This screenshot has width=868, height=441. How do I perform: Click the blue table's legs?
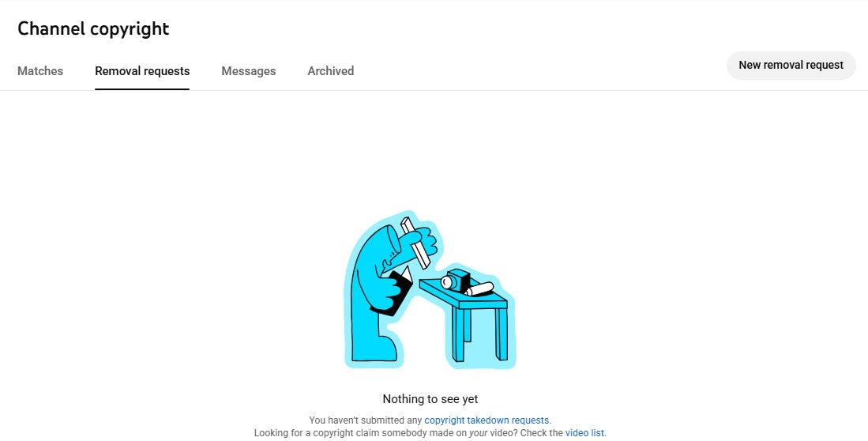coord(479,334)
